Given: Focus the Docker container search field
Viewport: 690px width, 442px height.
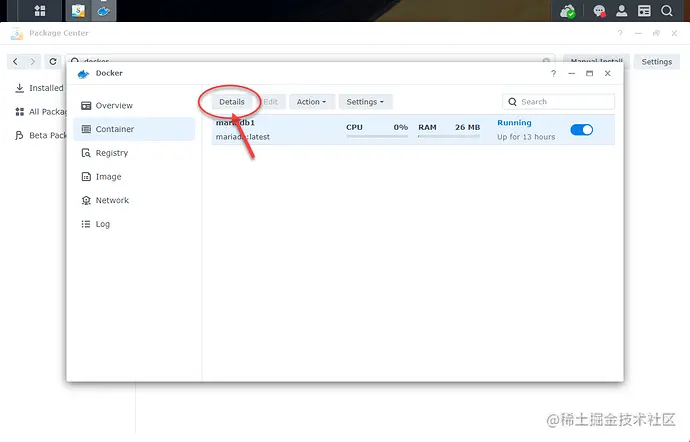Looking at the screenshot, I should [558, 102].
